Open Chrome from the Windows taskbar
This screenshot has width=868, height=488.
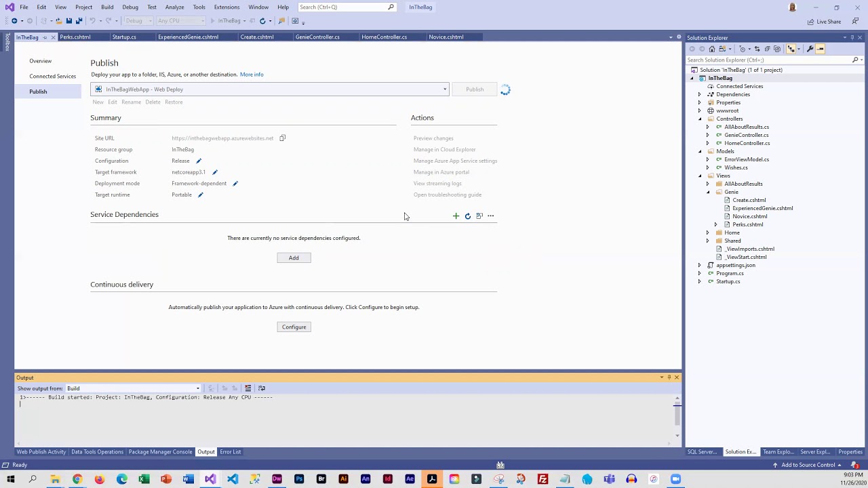coord(77,479)
